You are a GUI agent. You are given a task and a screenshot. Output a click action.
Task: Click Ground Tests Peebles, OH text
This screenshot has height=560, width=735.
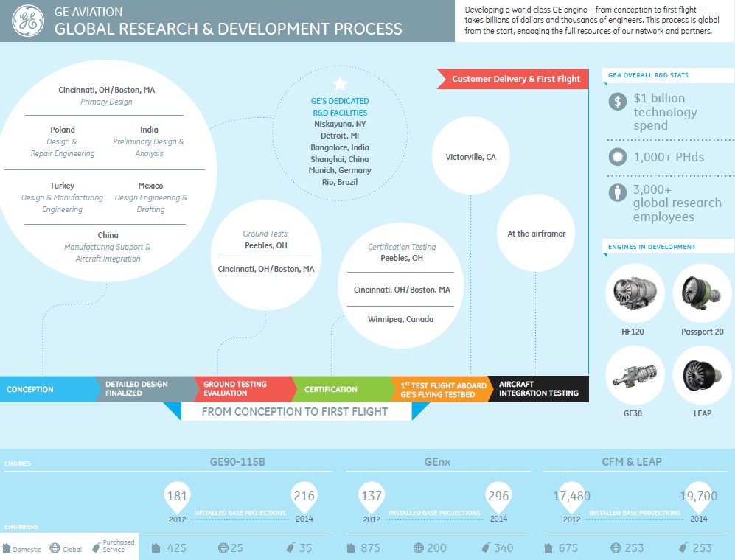coord(266,239)
